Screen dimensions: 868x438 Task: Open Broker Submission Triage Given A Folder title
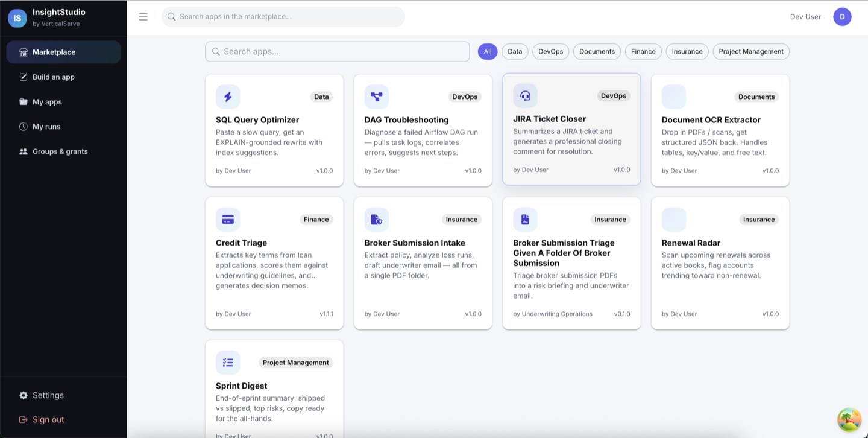564,253
